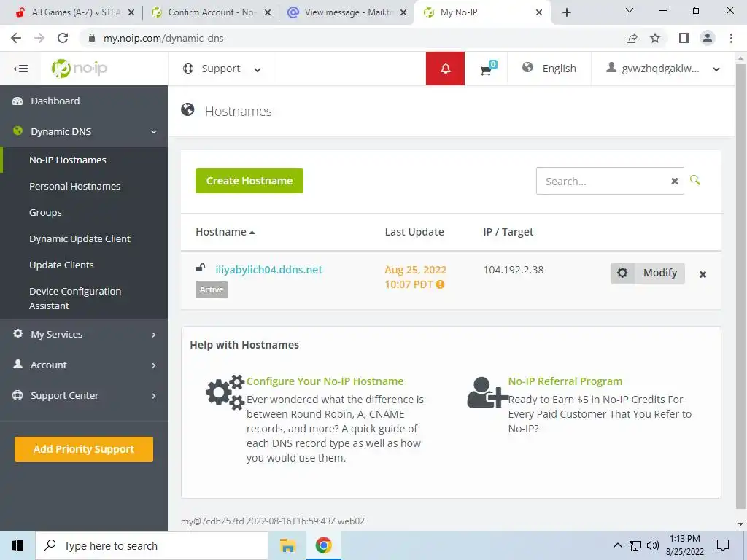Open a new browser tab
Screen dimensions: 747x560
point(566,12)
